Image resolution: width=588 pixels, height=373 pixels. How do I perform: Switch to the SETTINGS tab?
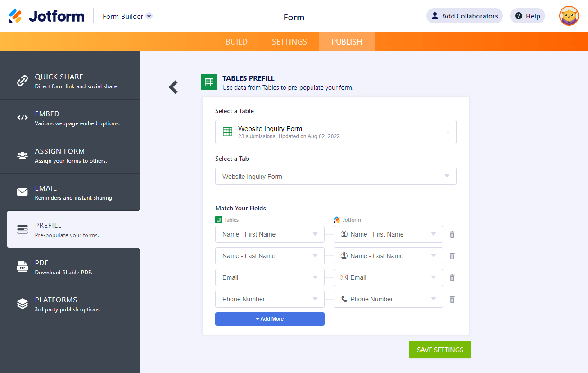click(289, 41)
